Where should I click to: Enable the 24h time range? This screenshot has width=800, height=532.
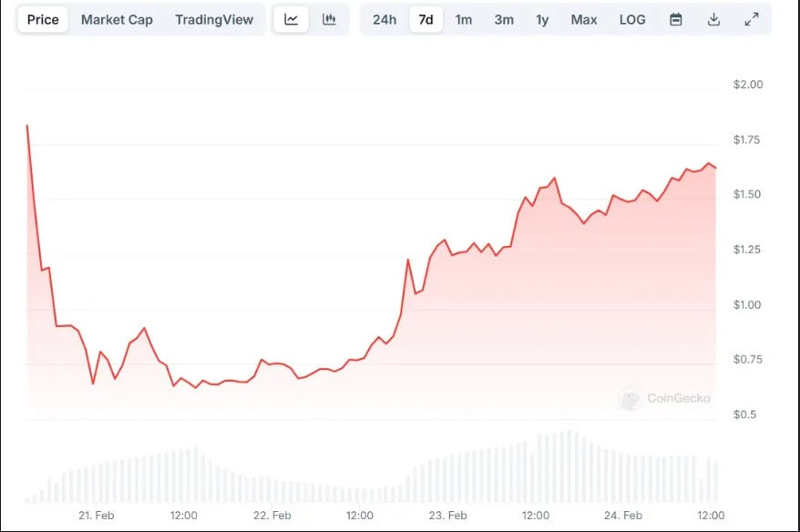385,19
